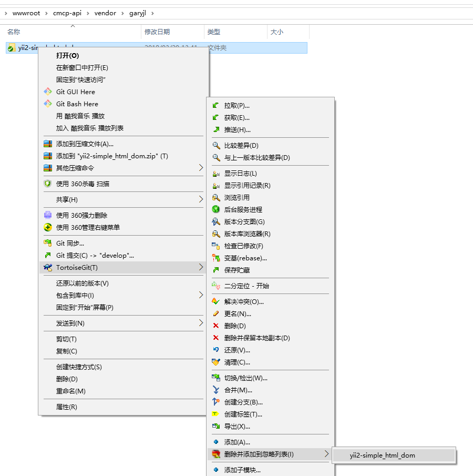Select the yii2-simple_html_dom folder row

click(x=157, y=48)
